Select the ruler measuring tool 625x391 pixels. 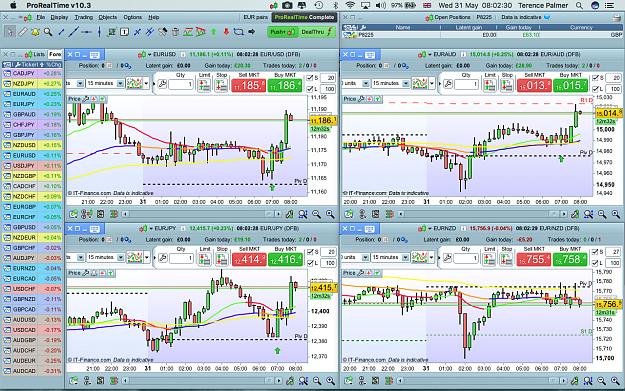point(22,32)
